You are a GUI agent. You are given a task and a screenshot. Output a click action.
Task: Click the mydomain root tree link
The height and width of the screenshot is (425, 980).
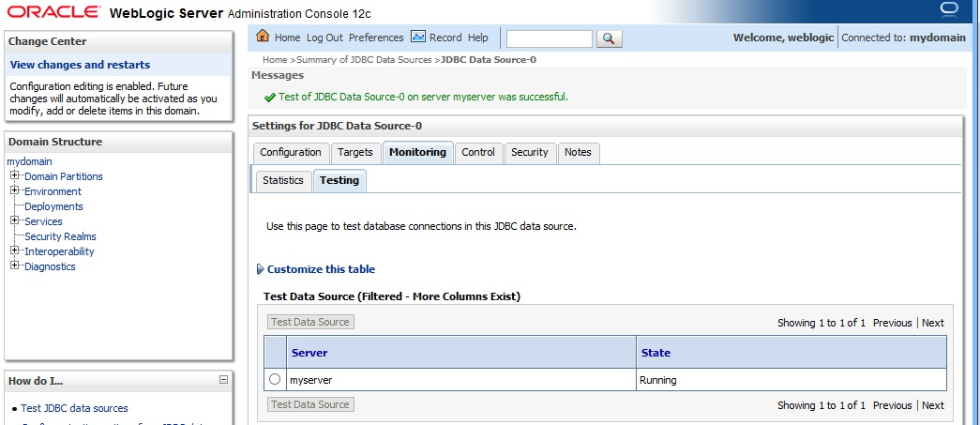point(29,161)
